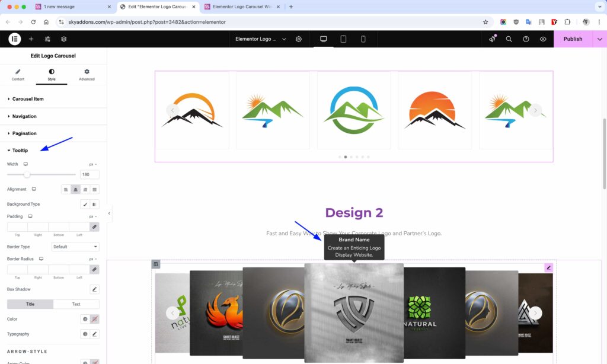Screen dimensions: 607x364
Task: Go to next slide in top carousel
Action: tap(535, 110)
